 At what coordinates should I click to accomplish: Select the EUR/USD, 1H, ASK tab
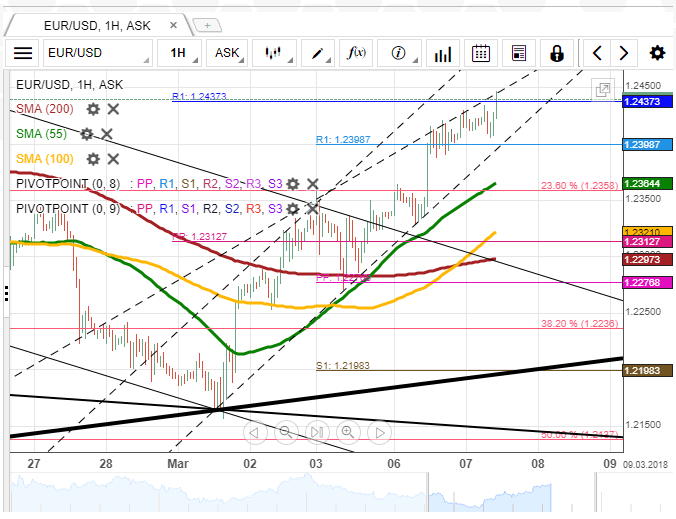point(97,26)
